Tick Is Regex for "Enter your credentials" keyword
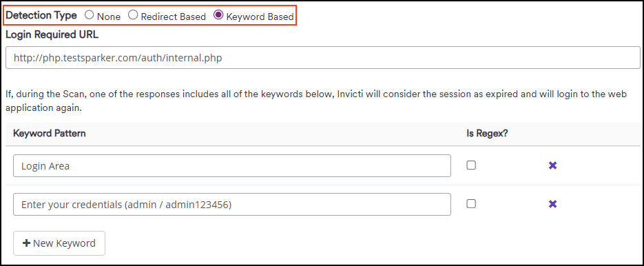644x266 pixels. (472, 204)
